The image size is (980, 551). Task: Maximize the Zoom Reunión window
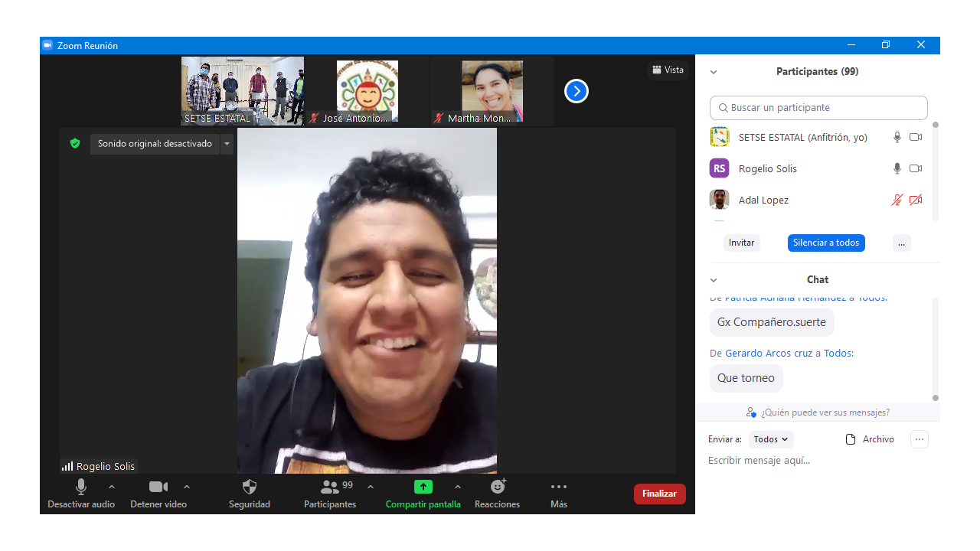click(885, 45)
